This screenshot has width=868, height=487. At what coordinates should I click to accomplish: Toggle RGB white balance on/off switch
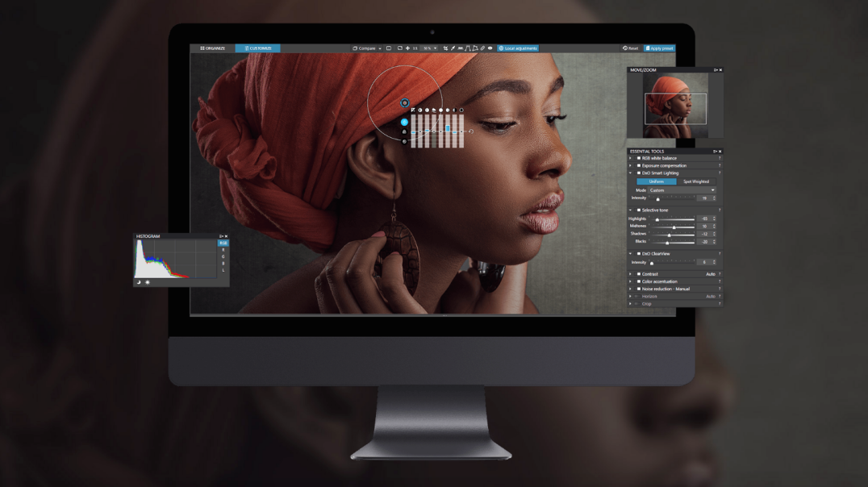pos(638,158)
